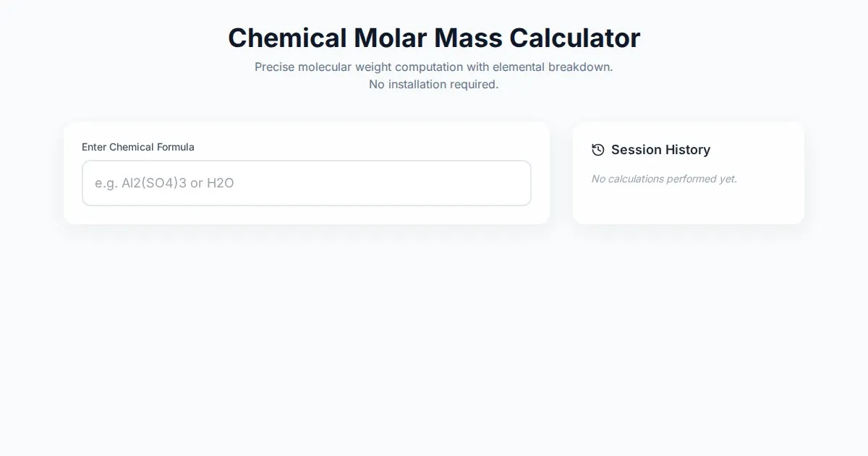Click the "H2O" placeholder example
The height and width of the screenshot is (456, 868).
pyautogui.click(x=221, y=183)
